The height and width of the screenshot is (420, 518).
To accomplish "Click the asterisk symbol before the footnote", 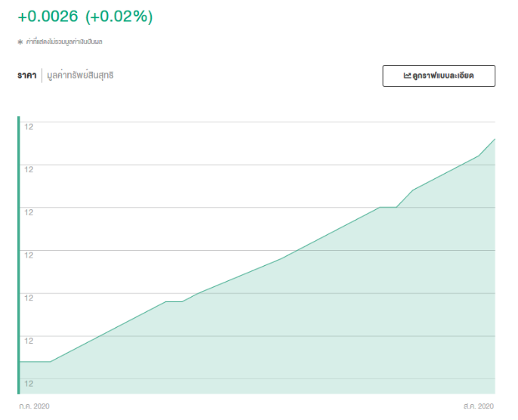I will (20, 42).
